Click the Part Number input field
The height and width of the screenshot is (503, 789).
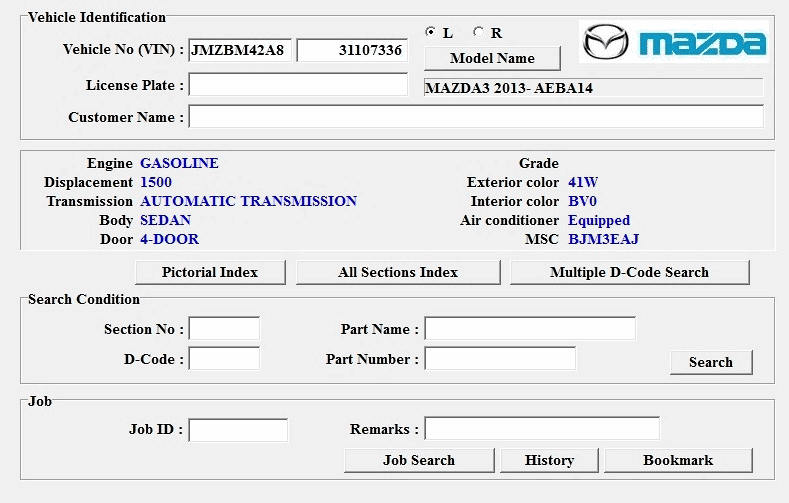[500, 359]
